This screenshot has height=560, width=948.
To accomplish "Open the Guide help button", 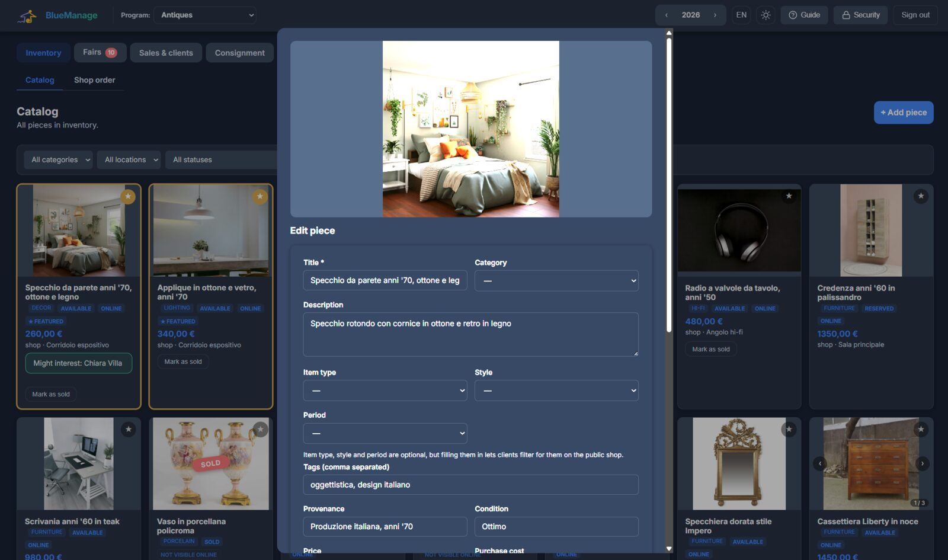I will pos(804,15).
